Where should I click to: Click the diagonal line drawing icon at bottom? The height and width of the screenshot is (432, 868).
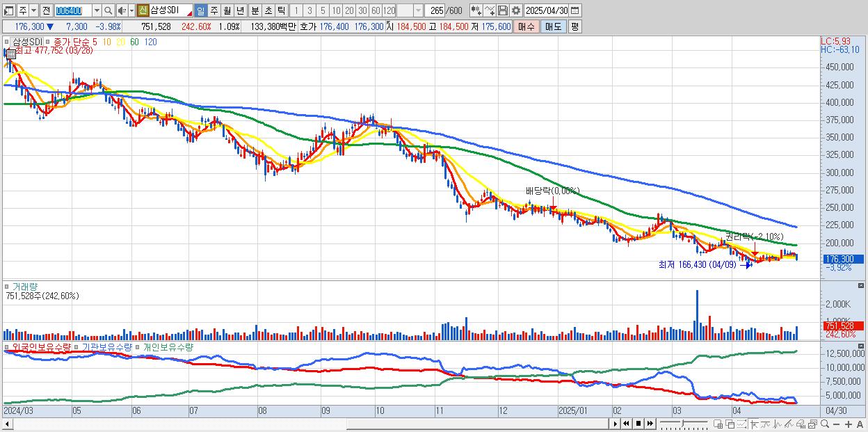click(789, 424)
